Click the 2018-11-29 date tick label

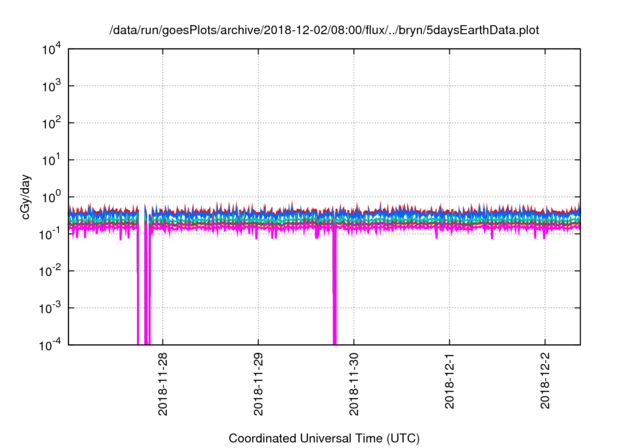tap(258, 384)
